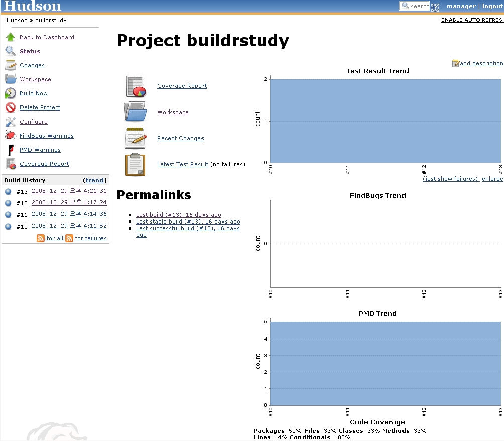The width and height of the screenshot is (504, 441).
Task: Click the clock Build Now icon
Action: point(10,93)
